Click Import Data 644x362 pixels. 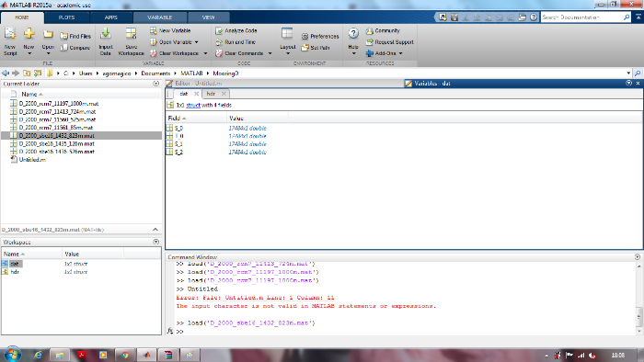pos(106,41)
